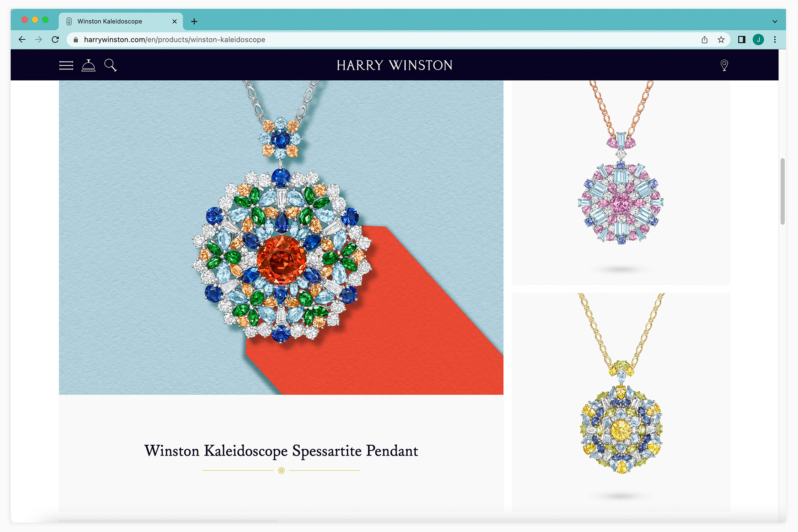Open the Chrome profile avatar J

[x=758, y=39]
